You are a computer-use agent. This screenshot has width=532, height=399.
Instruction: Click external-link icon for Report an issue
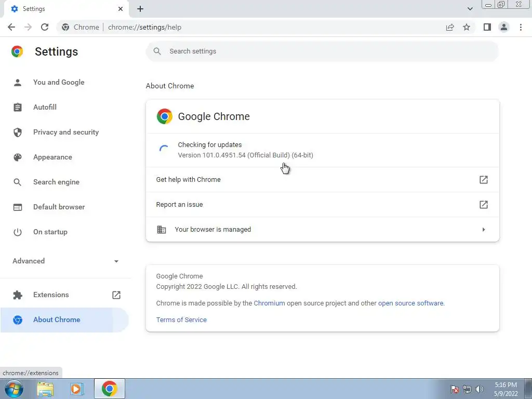click(x=484, y=205)
